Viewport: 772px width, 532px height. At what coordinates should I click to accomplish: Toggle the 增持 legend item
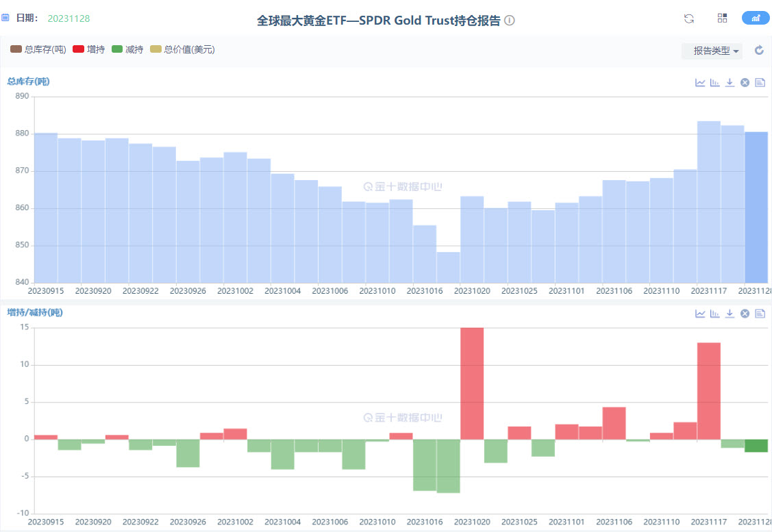click(88, 49)
